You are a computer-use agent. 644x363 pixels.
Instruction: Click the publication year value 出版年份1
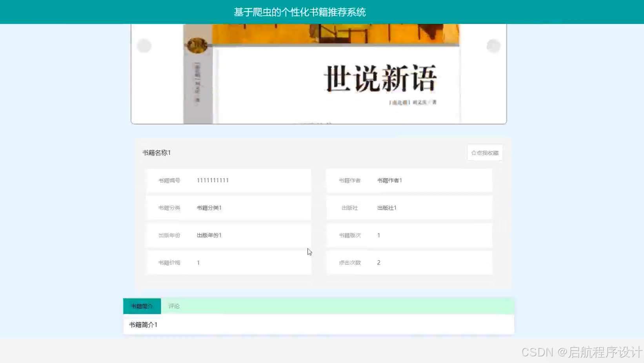[x=209, y=235]
